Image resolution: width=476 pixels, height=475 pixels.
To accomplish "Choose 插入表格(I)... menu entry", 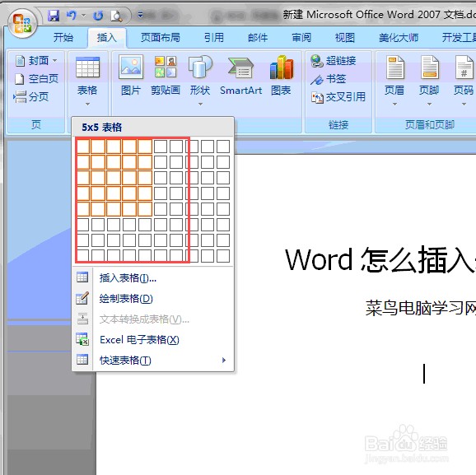I will tap(153, 278).
